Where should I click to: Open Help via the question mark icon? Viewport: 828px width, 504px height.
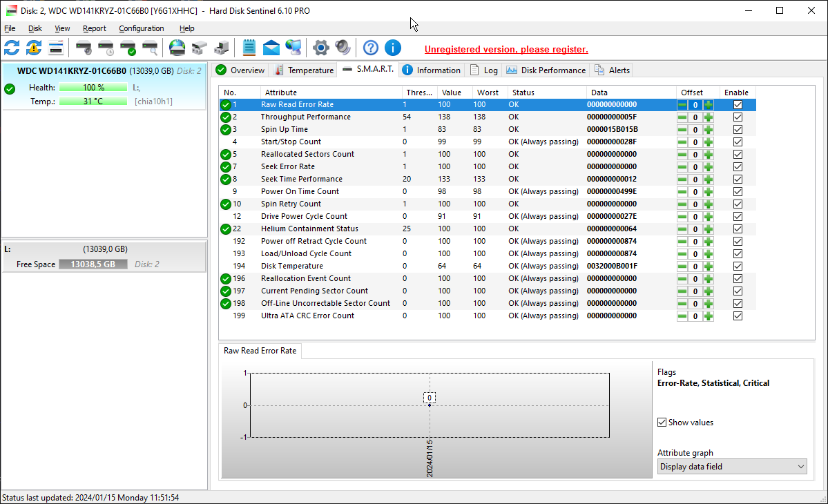point(371,48)
